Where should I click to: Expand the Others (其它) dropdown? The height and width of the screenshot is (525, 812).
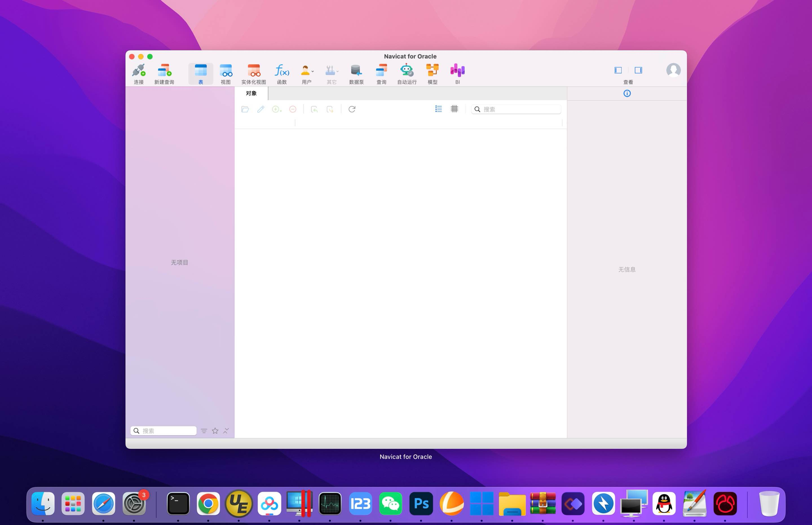click(x=331, y=70)
